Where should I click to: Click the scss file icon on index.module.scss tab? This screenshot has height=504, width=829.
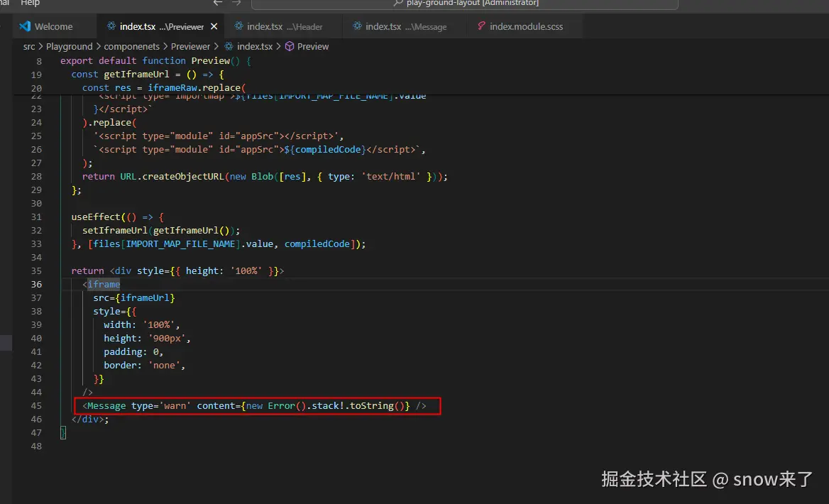(x=481, y=26)
